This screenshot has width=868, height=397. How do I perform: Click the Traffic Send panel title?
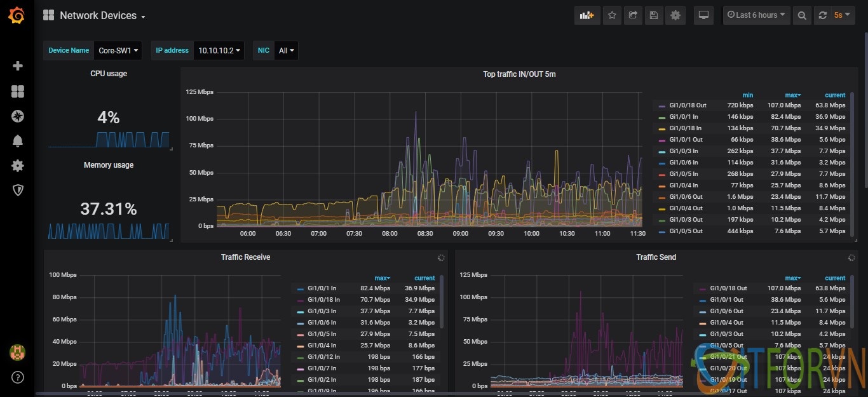coord(656,257)
